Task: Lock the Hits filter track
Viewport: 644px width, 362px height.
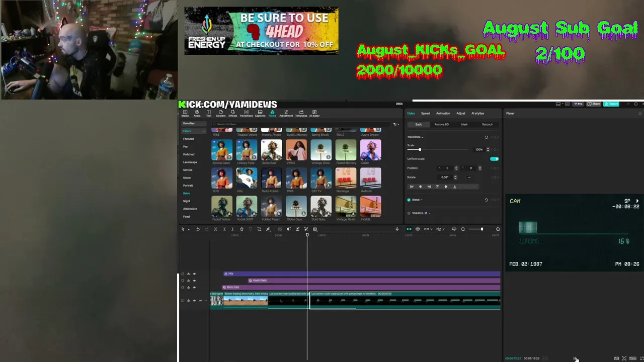Action: click(188, 274)
